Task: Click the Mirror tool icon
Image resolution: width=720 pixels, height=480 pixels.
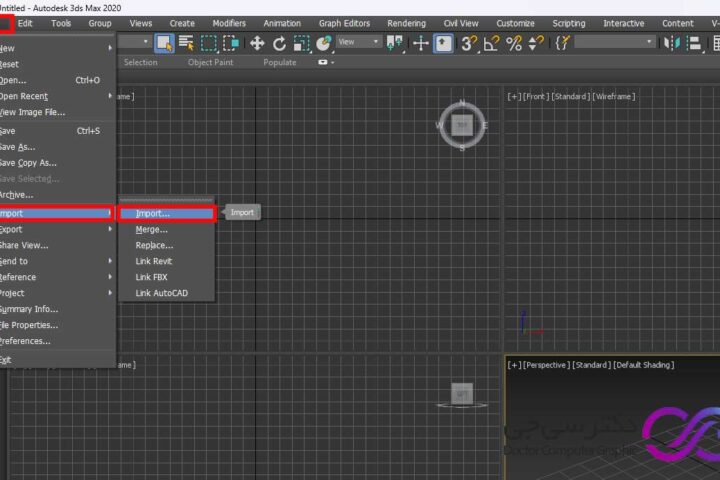Action: [x=672, y=43]
